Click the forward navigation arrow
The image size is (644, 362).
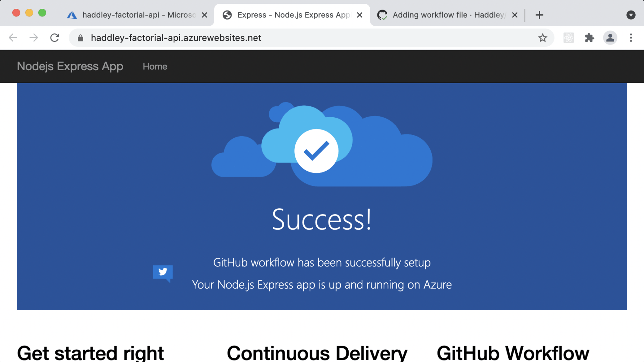point(34,38)
